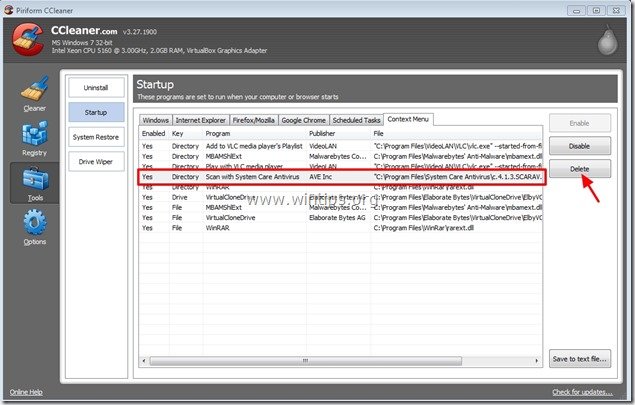Open the Uninstall tools section
The height and width of the screenshot is (405, 635).
97,88
